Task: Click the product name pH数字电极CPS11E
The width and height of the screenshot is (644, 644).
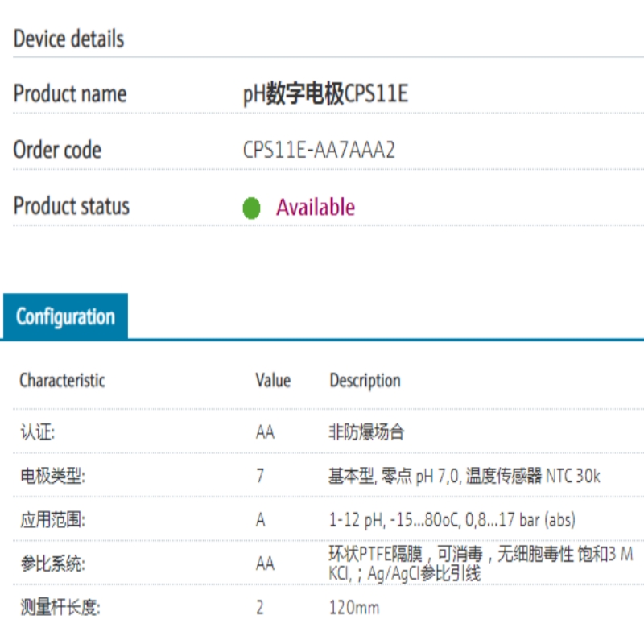Action: [325, 94]
